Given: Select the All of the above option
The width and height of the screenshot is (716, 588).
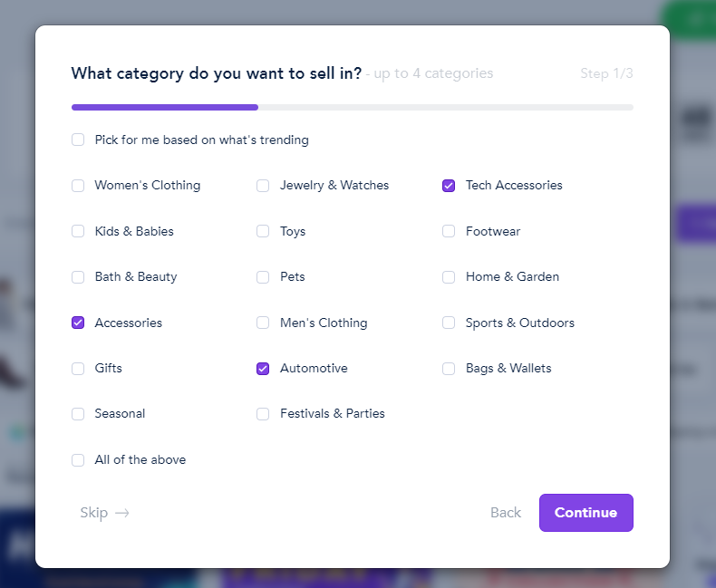Looking at the screenshot, I should tap(78, 459).
